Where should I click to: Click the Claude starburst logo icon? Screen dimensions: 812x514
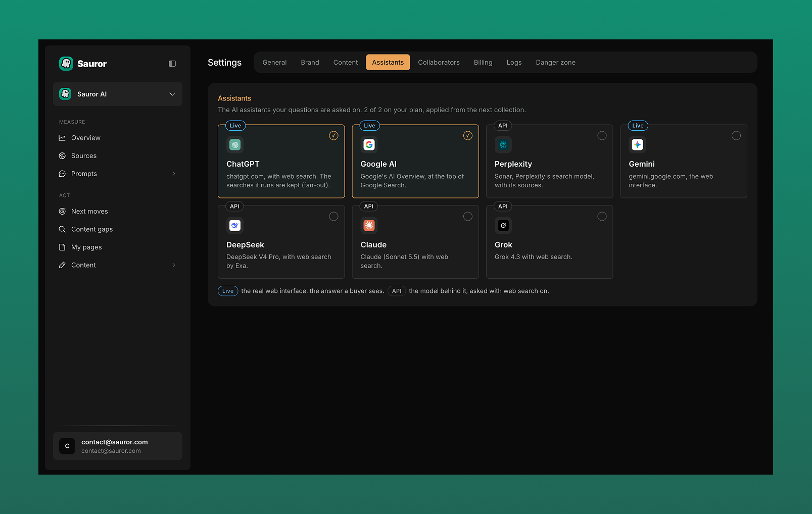click(x=369, y=226)
